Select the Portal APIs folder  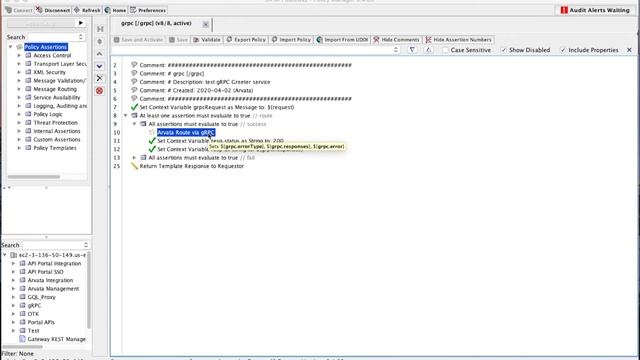click(x=41, y=322)
